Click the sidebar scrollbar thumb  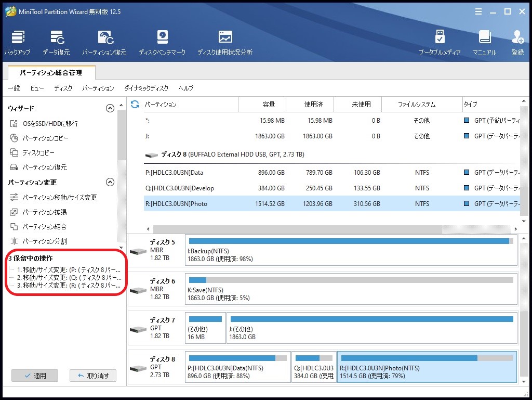tap(121, 135)
